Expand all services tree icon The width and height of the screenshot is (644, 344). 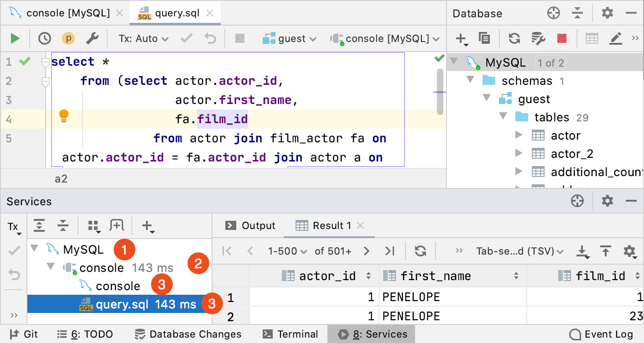tap(39, 225)
